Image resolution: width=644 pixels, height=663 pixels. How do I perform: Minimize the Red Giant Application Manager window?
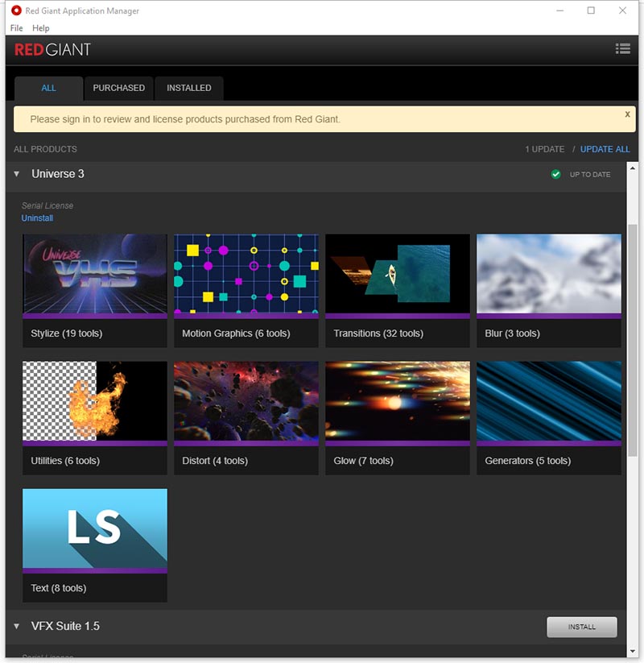click(x=560, y=10)
